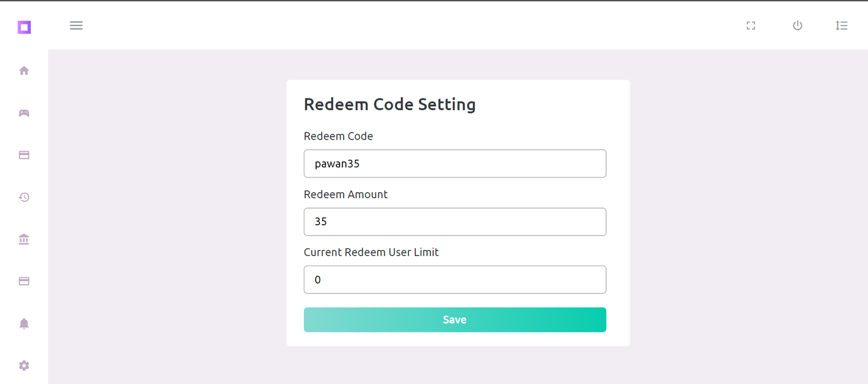Open the settings gear sidebar icon

pos(24,366)
